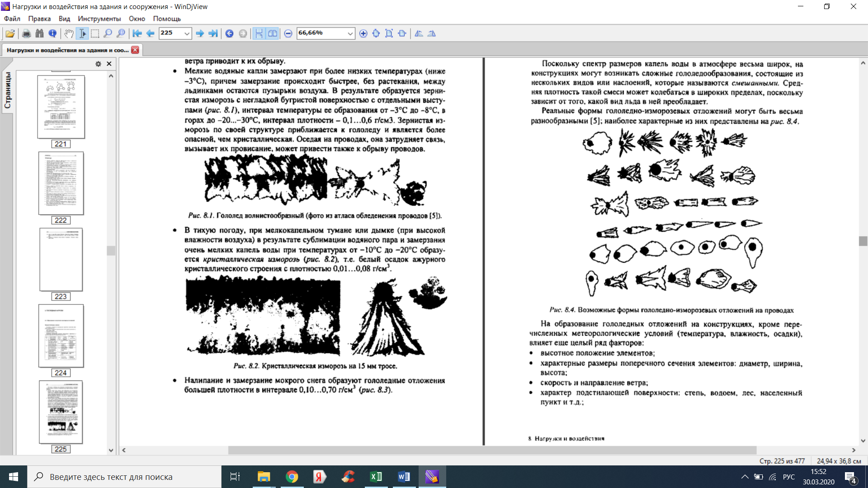This screenshot has height=488, width=868.
Task: Rotate pages right
Action: coord(432,33)
